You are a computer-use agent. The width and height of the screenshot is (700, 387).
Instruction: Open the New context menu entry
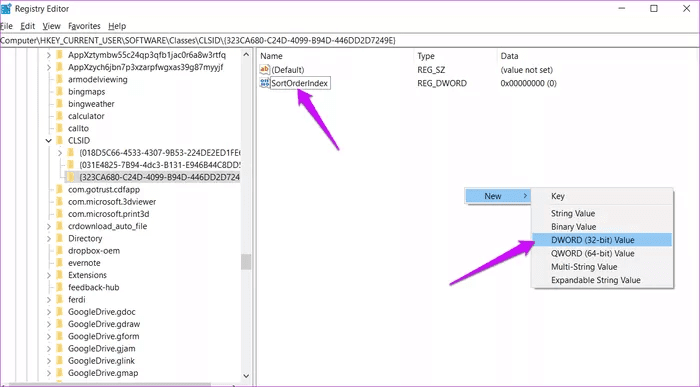pyautogui.click(x=498, y=196)
